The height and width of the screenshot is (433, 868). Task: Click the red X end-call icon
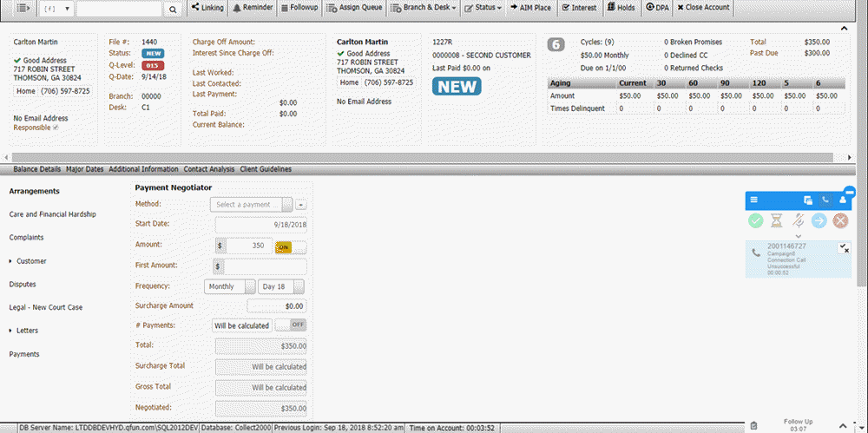[x=840, y=220]
